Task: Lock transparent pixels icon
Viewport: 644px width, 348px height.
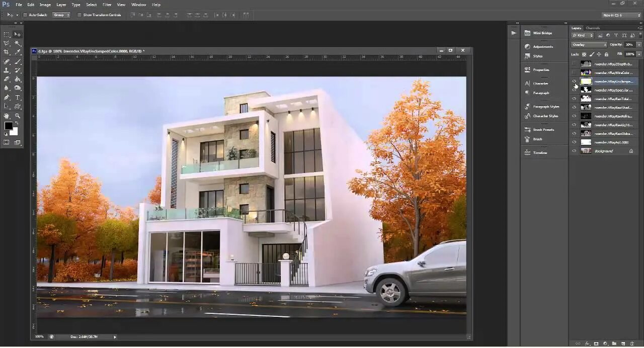Action: (584, 54)
